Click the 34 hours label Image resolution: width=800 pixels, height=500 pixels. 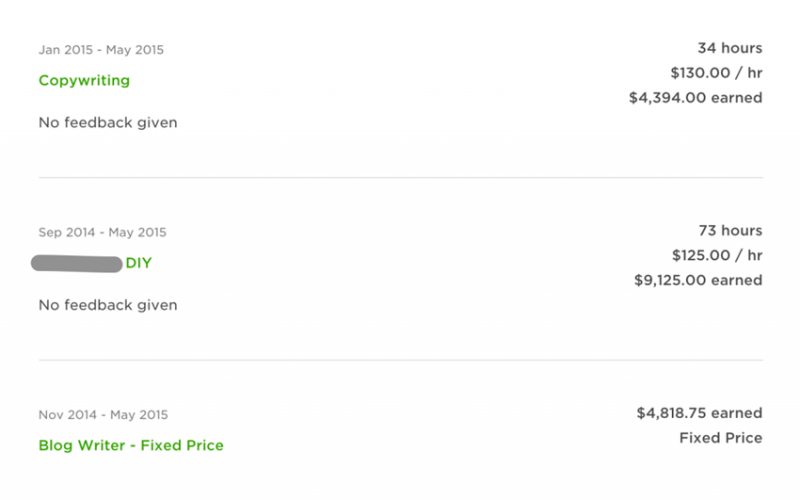tap(730, 48)
